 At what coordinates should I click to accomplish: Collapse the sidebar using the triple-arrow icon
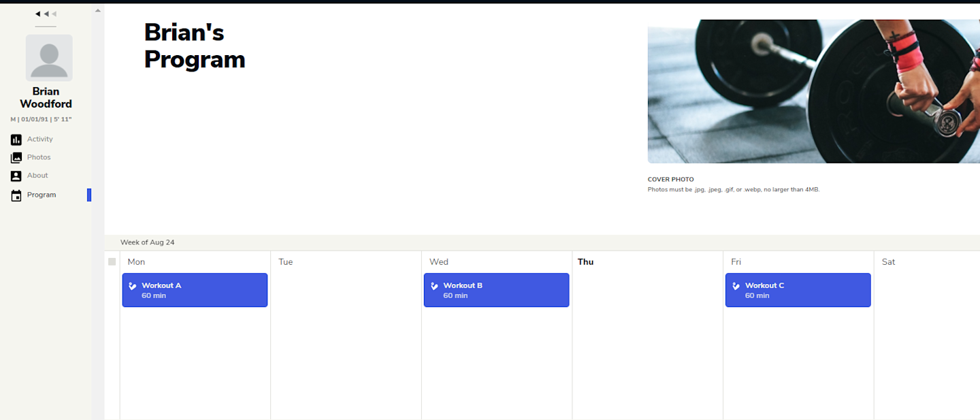46,14
